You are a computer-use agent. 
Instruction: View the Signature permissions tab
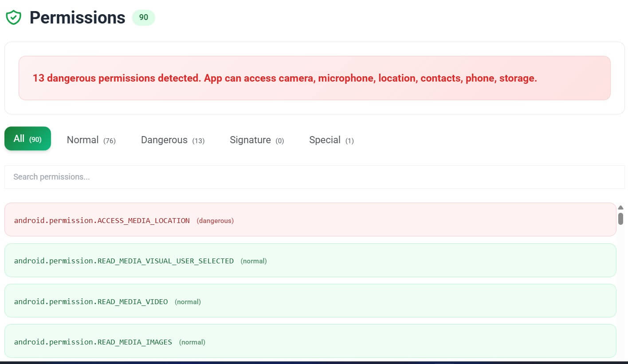coord(256,140)
